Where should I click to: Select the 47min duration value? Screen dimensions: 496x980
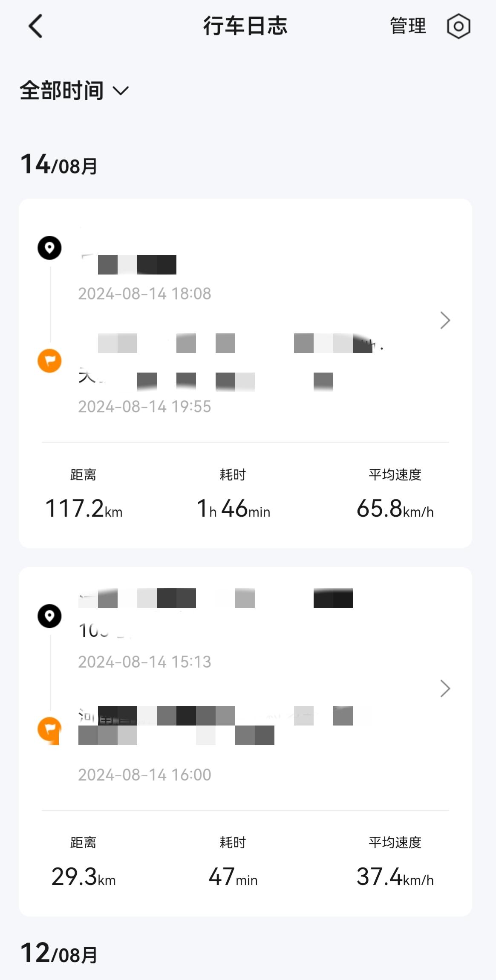[233, 877]
